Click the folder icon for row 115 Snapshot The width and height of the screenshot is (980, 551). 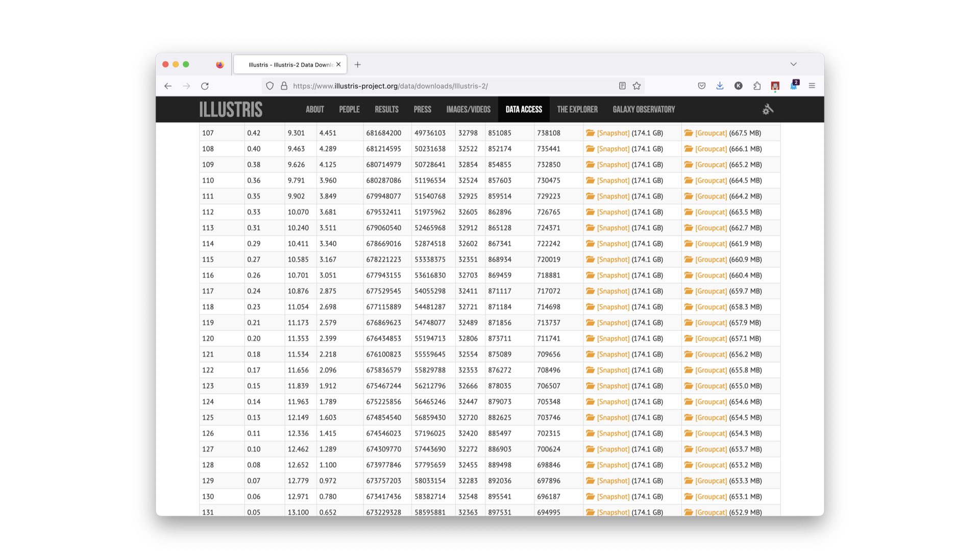(591, 260)
